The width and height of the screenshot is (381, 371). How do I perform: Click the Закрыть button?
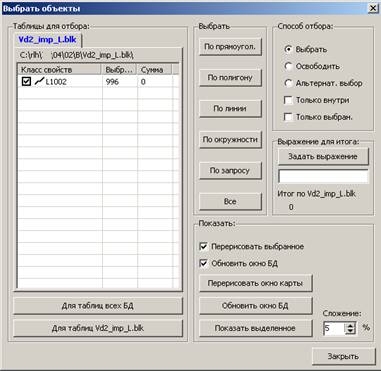click(343, 356)
